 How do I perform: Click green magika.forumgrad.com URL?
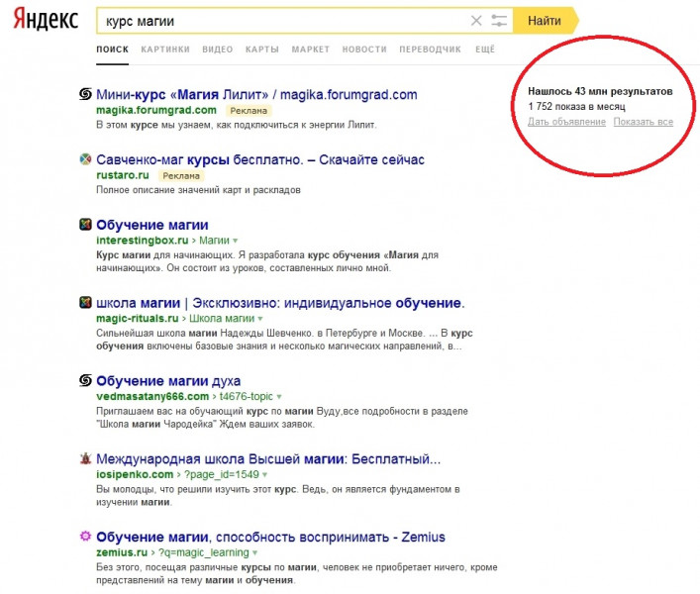(156, 110)
